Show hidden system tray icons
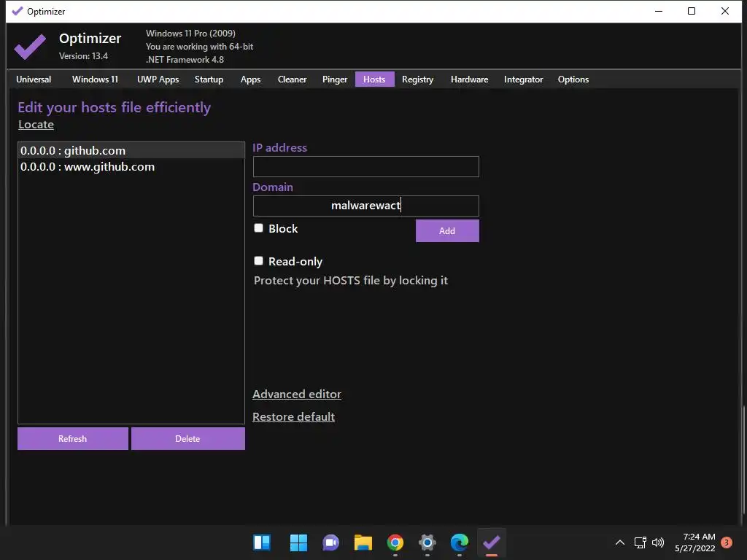Image resolution: width=747 pixels, height=560 pixels. 620,542
